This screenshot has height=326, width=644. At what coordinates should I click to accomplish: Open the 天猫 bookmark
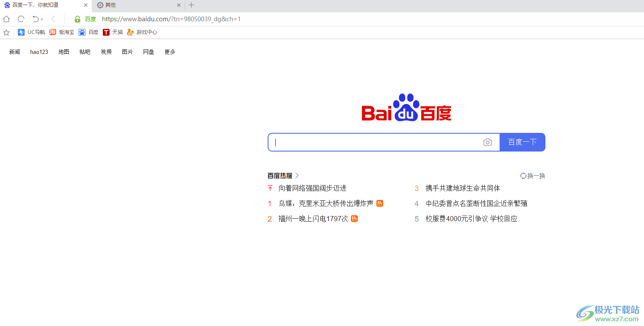113,32
